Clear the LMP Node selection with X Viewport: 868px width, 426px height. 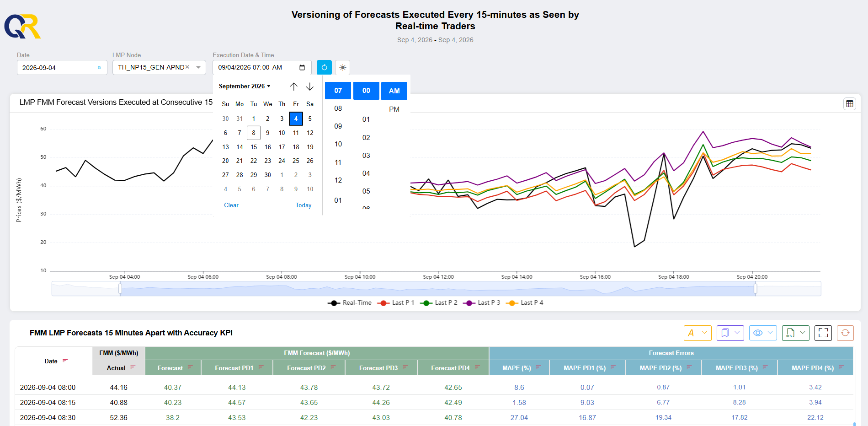187,67
